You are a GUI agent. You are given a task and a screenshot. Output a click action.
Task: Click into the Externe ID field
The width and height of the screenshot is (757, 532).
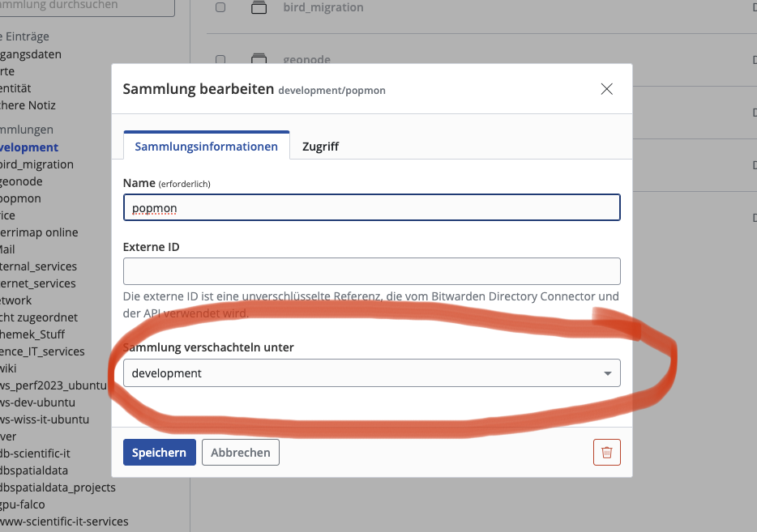[371, 271]
